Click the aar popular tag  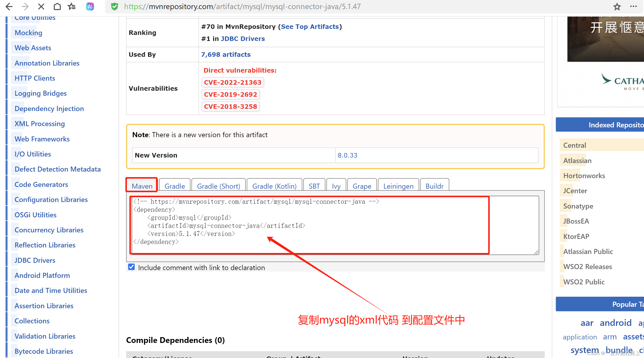point(587,323)
